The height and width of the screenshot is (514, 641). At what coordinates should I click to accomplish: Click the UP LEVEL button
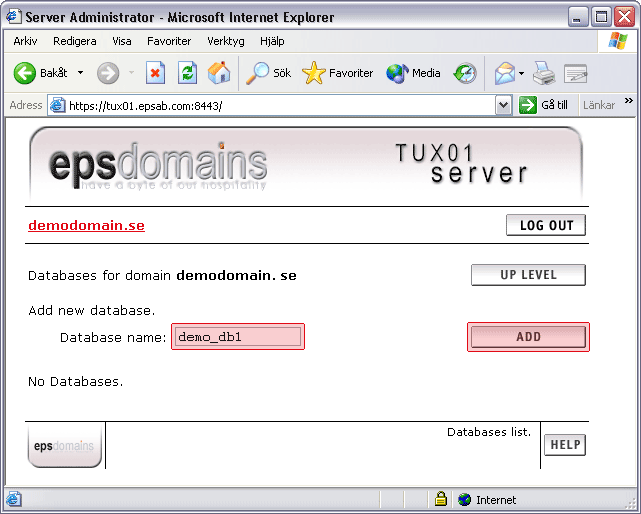[x=528, y=275]
